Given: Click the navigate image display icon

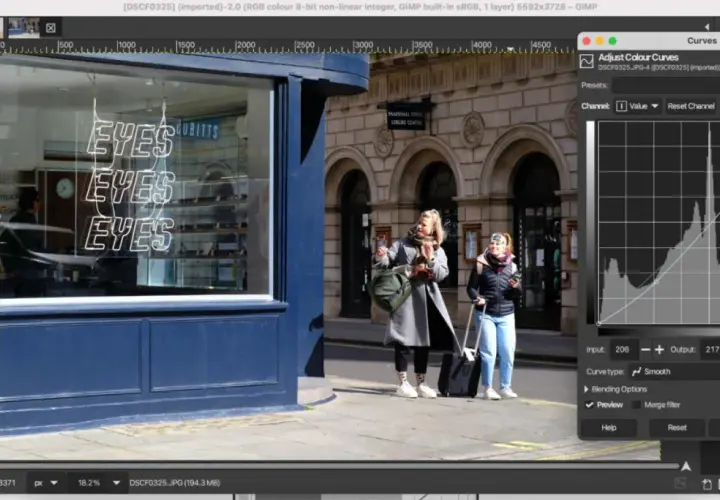Looking at the screenshot, I should tap(686, 467).
